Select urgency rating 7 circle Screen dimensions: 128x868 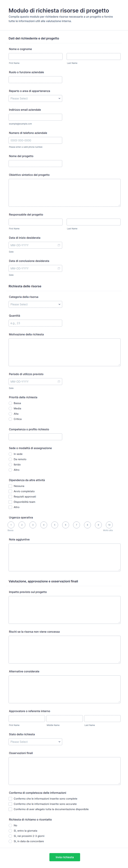76,525
